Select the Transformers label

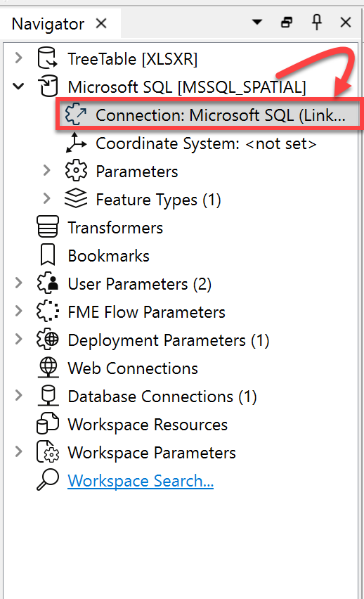115,228
